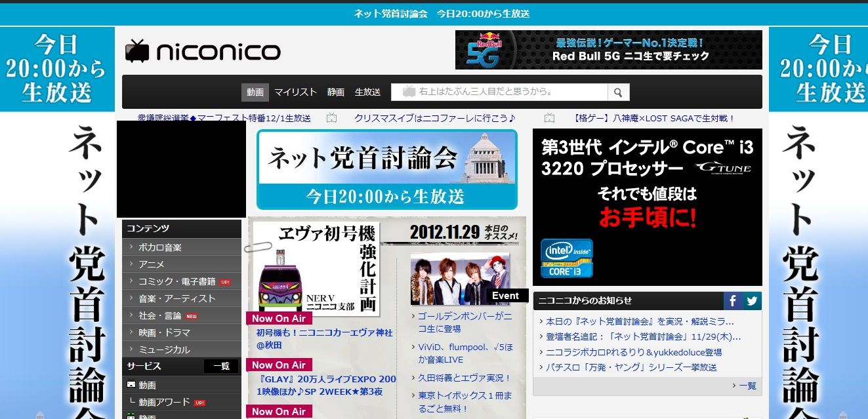Open 本日の『ネット党首討論会』を実況 notice

tap(640, 321)
